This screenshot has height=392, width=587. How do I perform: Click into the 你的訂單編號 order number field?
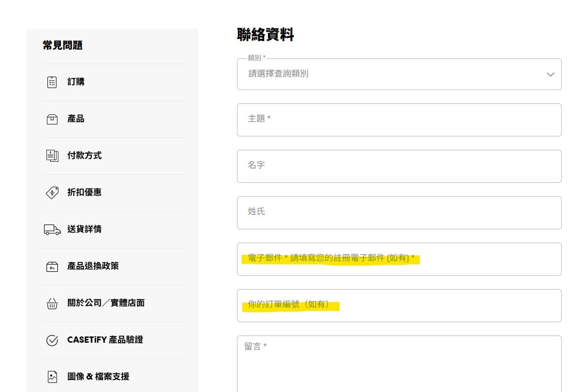click(399, 305)
